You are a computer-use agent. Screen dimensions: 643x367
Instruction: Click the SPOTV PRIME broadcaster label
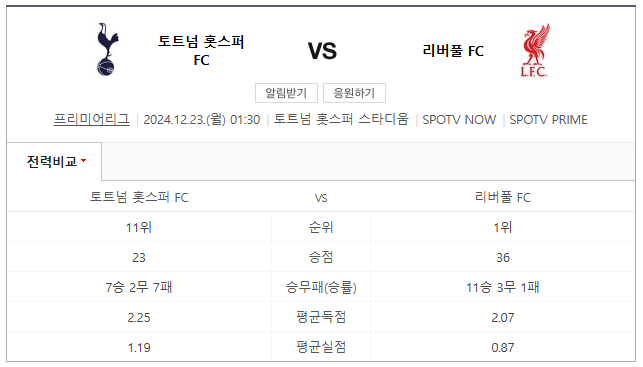548,120
